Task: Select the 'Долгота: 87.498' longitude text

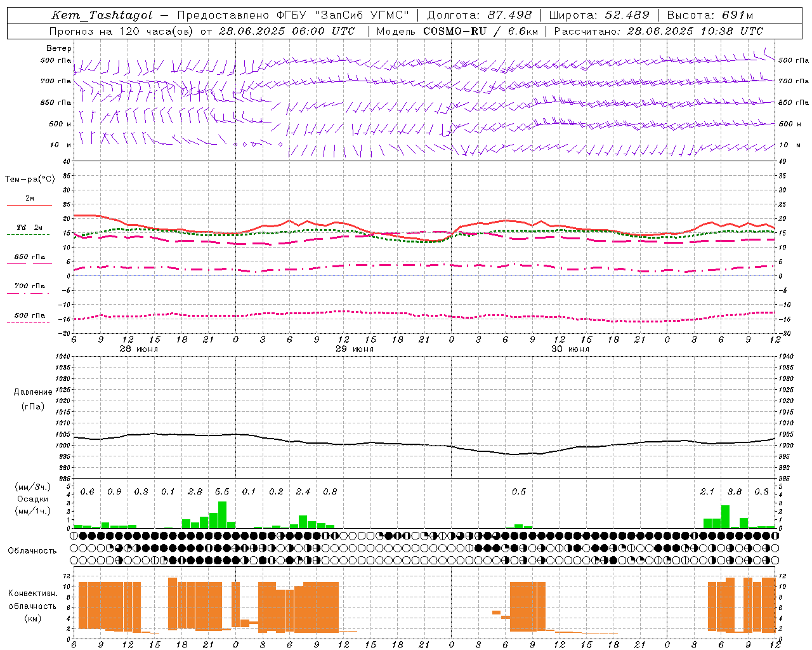Action: (x=481, y=16)
